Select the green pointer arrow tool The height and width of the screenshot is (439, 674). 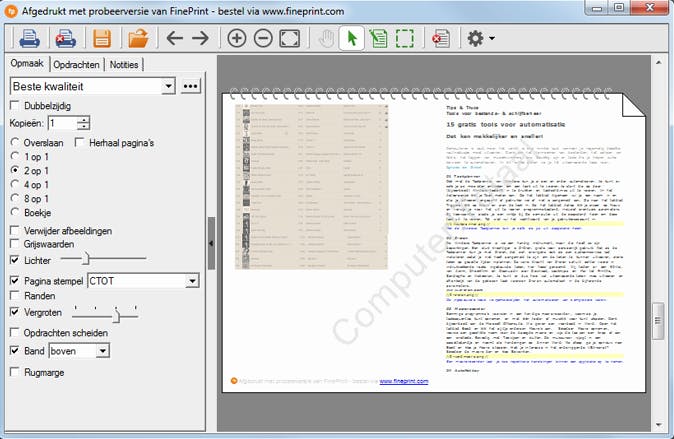352,39
